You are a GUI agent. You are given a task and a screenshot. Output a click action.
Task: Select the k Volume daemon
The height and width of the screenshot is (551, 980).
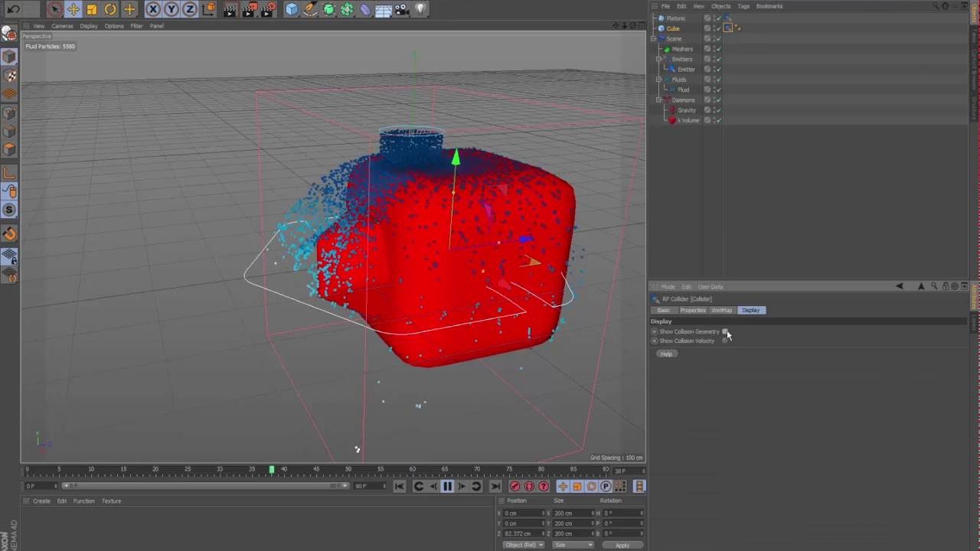(688, 120)
